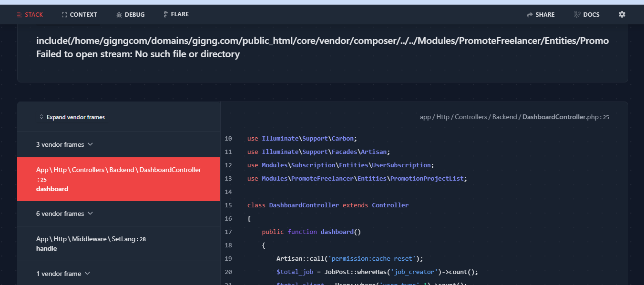Viewport: 644px width, 285px height.
Task: Open the DEBUG tab
Action: 130,15
